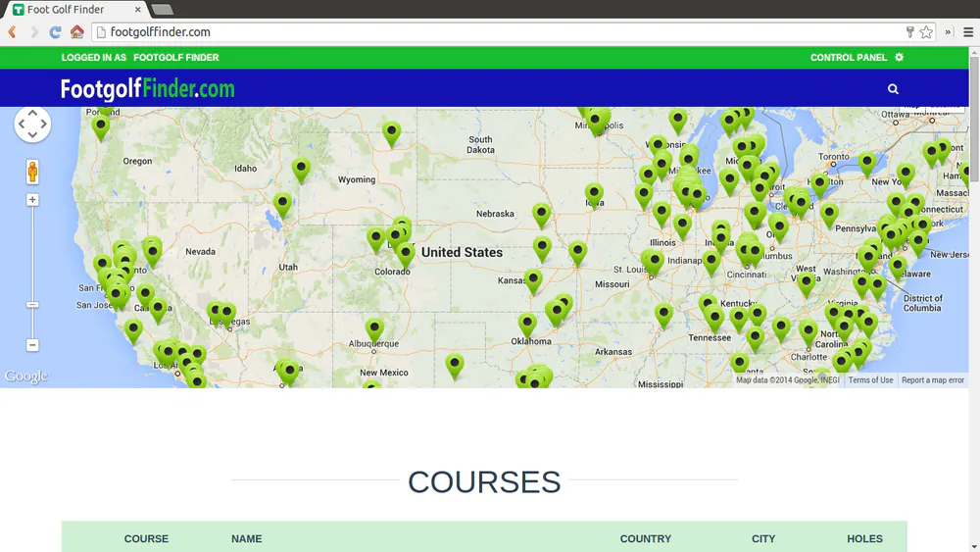This screenshot has height=552, width=980.
Task: Click the Nevada label on the map
Action: [x=200, y=252]
